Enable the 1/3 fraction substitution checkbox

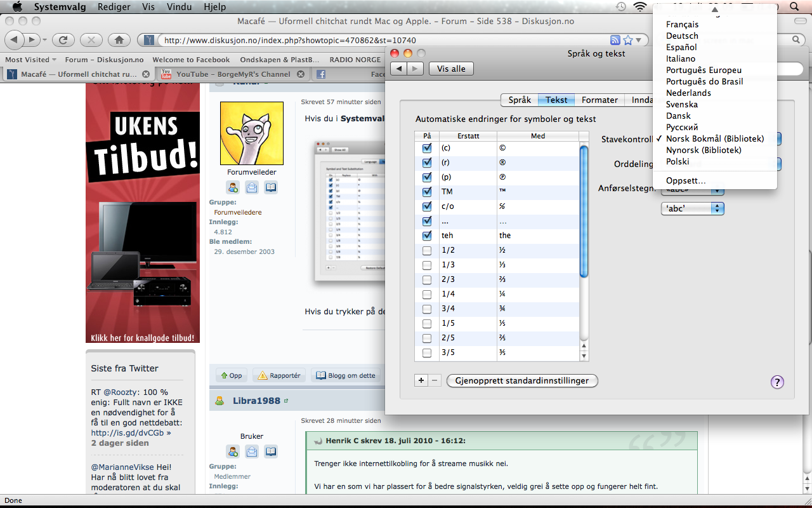427,265
